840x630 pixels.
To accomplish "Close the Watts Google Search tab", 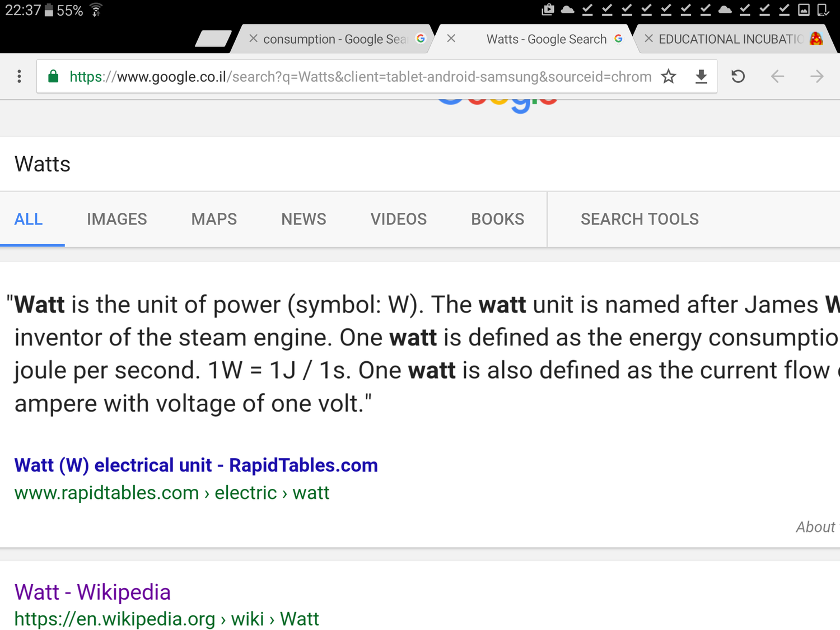I will (x=451, y=39).
